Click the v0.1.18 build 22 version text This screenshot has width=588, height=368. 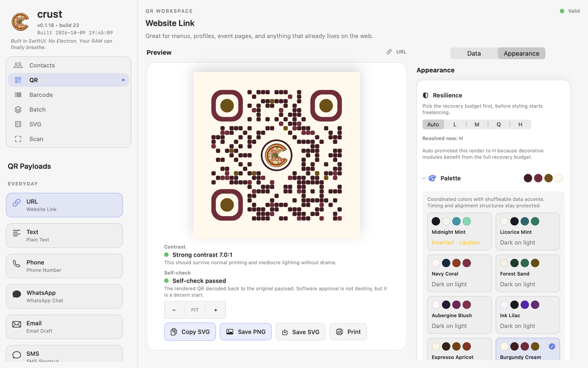click(58, 25)
